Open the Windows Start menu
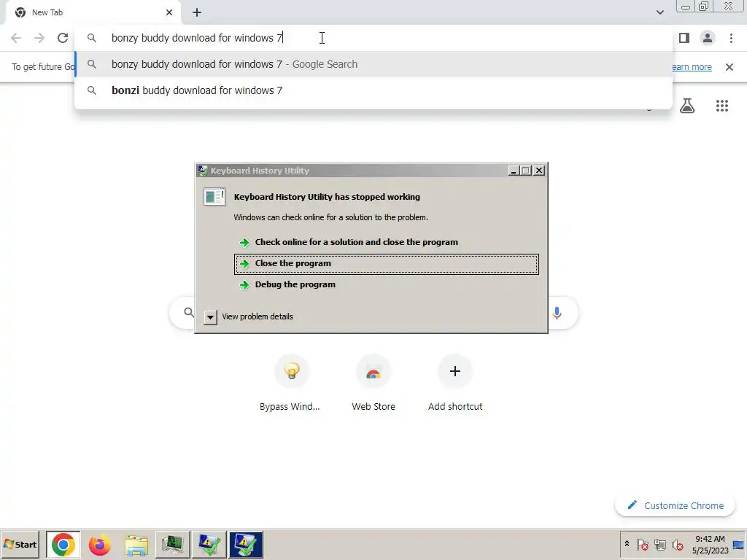This screenshot has width=747, height=560. pos(20,545)
